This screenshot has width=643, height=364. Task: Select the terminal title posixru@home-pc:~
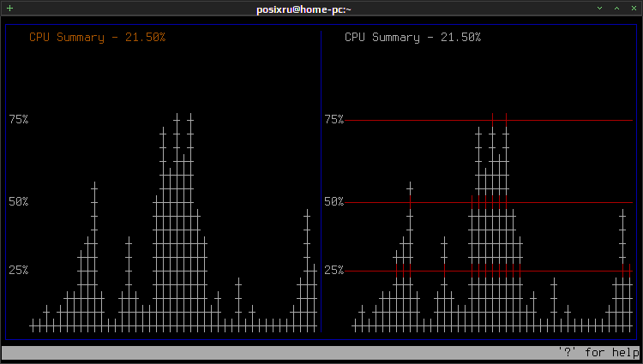click(303, 9)
